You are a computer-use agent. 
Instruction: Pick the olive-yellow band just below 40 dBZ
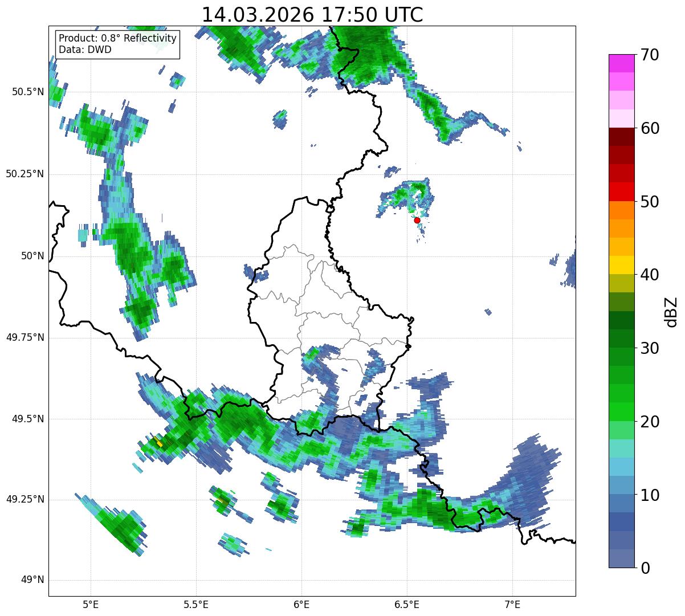(x=621, y=283)
